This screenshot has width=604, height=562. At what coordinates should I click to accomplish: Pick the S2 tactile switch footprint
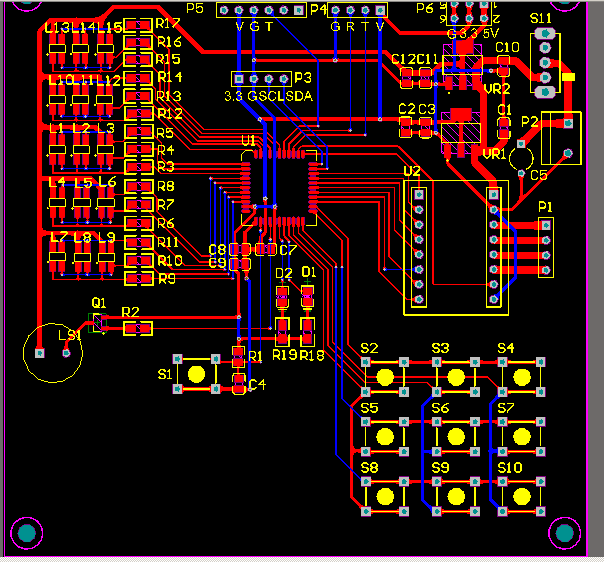[x=386, y=376]
